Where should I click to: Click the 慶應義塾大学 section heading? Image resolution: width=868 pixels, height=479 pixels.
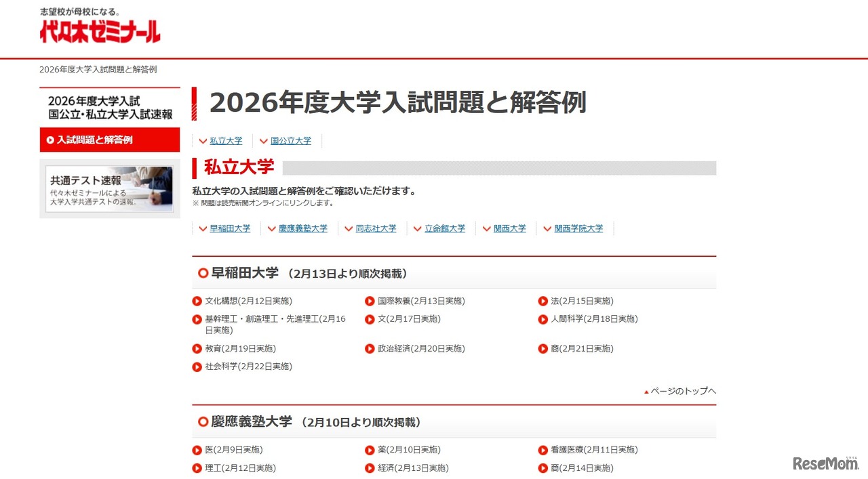coord(252,422)
